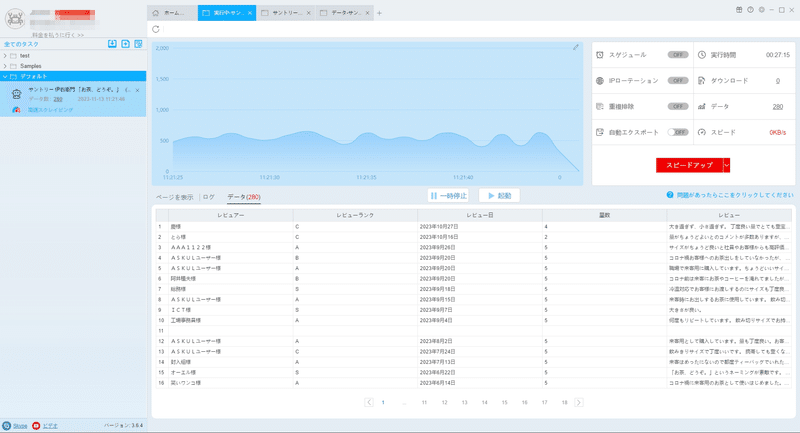Open the ログ tab
Viewport: 800px width, 433px height.
[209, 197]
